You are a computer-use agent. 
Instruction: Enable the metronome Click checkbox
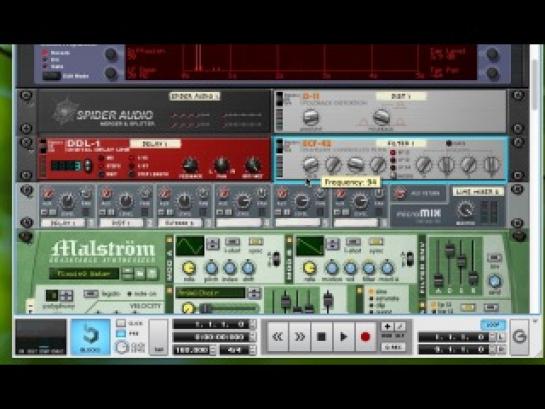point(121,324)
